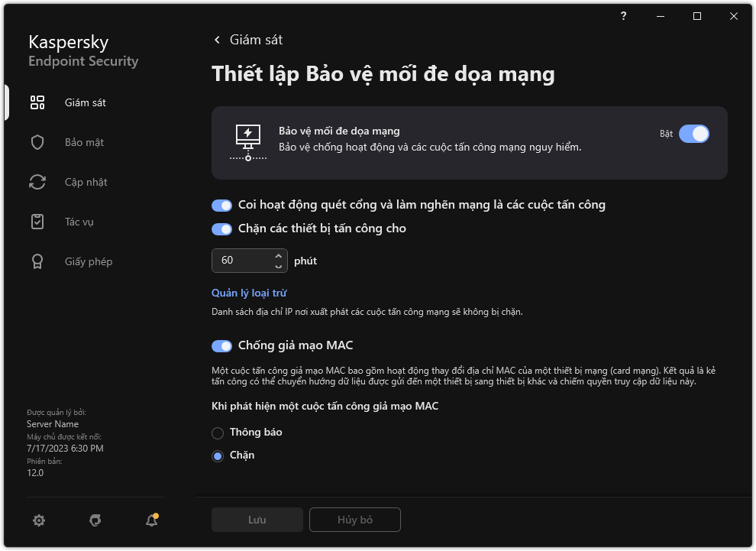Click the Tác vụ clipboard icon

(37, 222)
